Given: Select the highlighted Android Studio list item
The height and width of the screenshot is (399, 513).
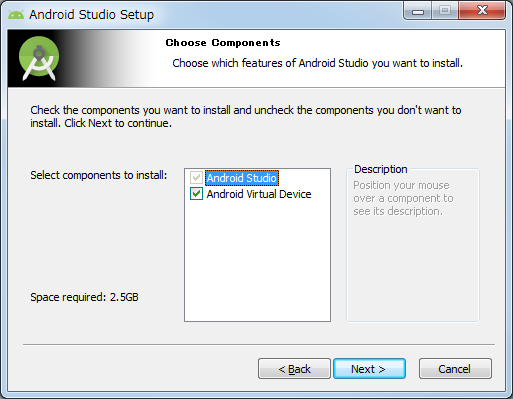Looking at the screenshot, I should pos(242,178).
